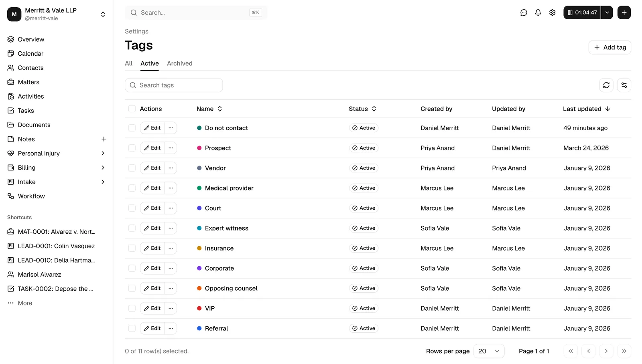642x364 pixels.
Task: Go to the previous page
Action: coord(589,351)
